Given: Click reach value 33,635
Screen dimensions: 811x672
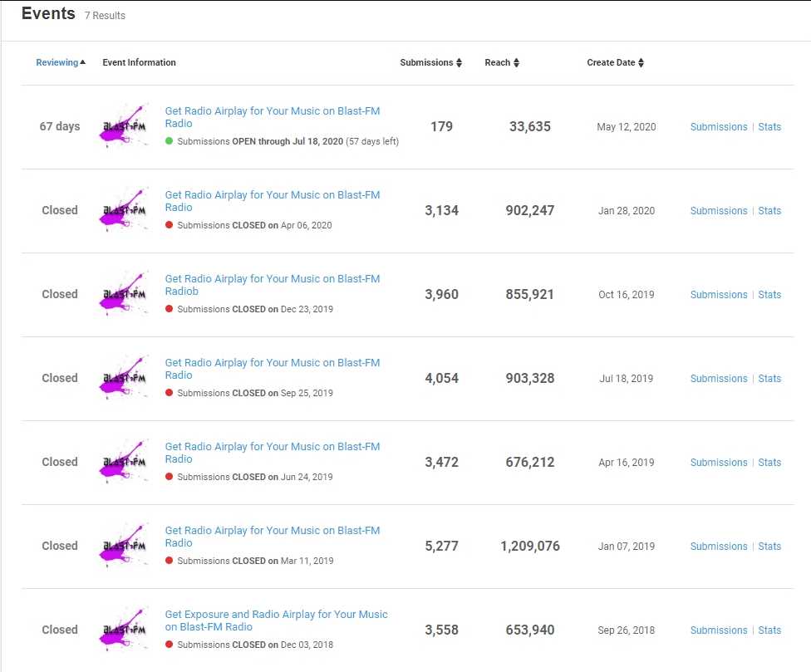Looking at the screenshot, I should tap(529, 126).
